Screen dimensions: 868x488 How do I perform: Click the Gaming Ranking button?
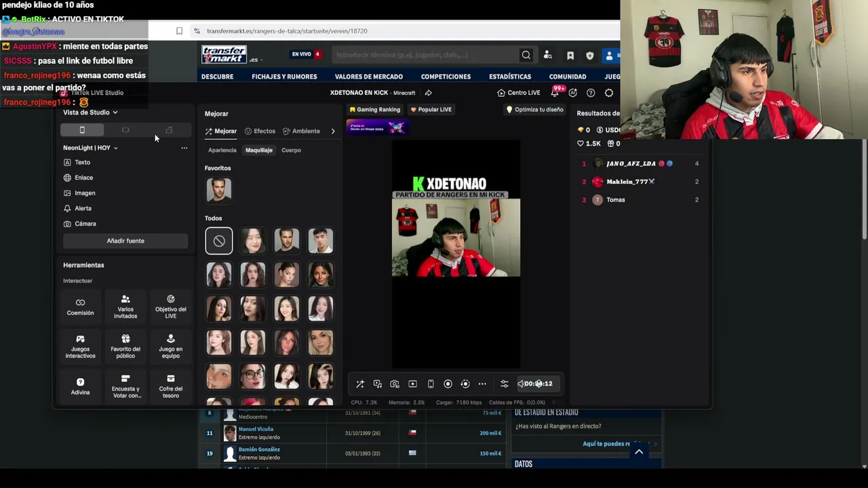click(374, 110)
